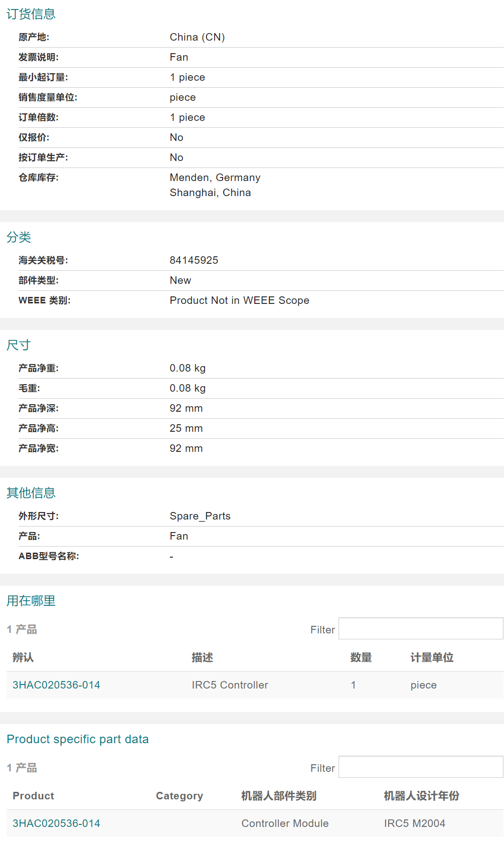Click the 分类 section heading
This screenshot has height=847, width=504.
point(19,237)
